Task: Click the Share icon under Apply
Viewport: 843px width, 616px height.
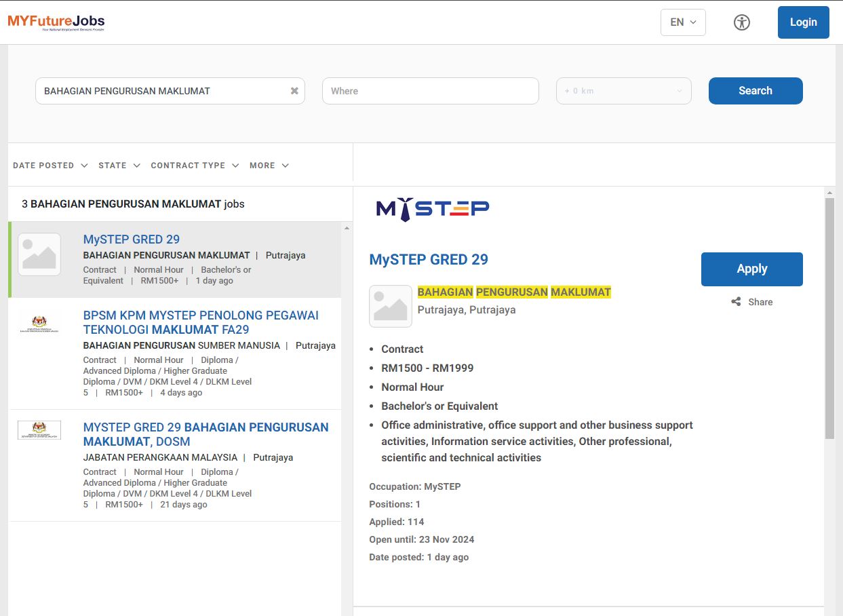Action: tap(737, 302)
